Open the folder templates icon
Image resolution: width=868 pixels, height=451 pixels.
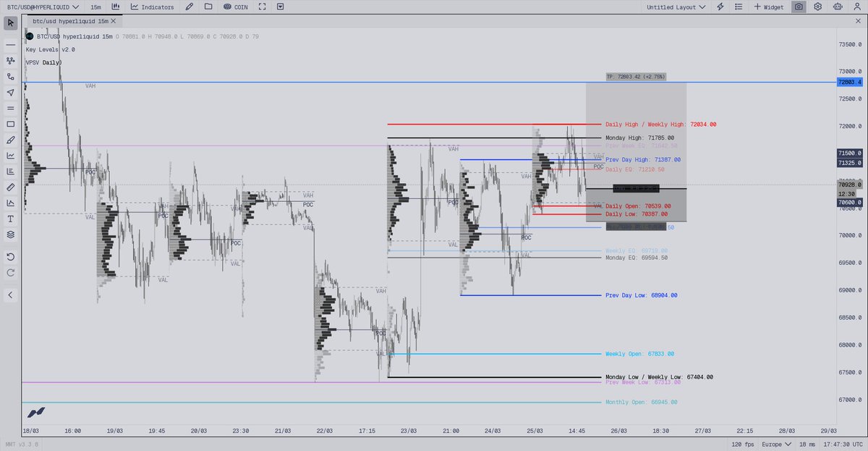(208, 7)
